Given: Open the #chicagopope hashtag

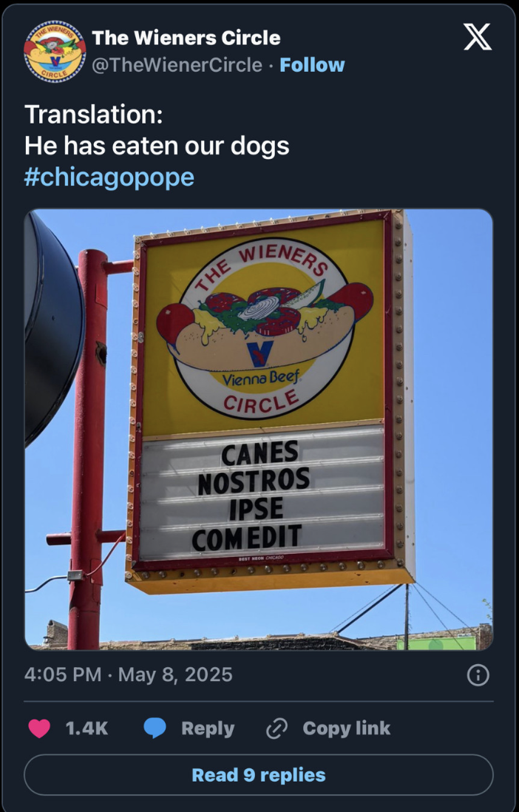Looking at the screenshot, I should click(109, 177).
